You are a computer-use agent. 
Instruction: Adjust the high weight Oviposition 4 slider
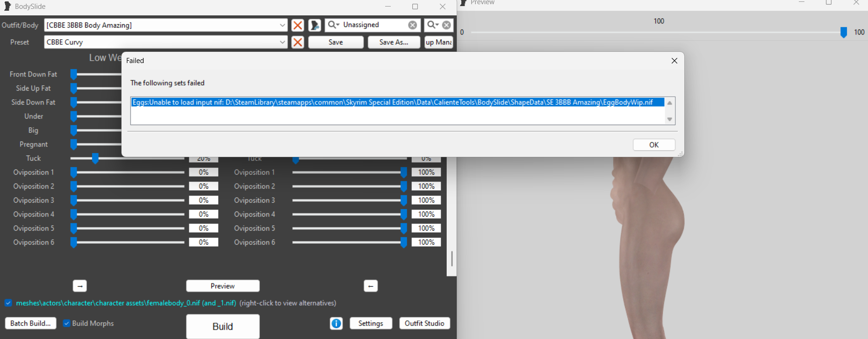click(x=403, y=214)
